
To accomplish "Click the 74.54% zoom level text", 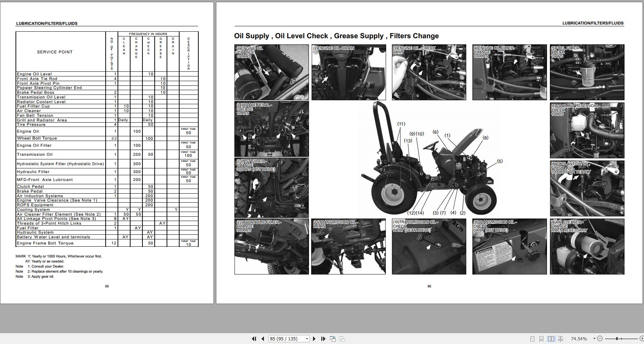I will pyautogui.click(x=579, y=339).
